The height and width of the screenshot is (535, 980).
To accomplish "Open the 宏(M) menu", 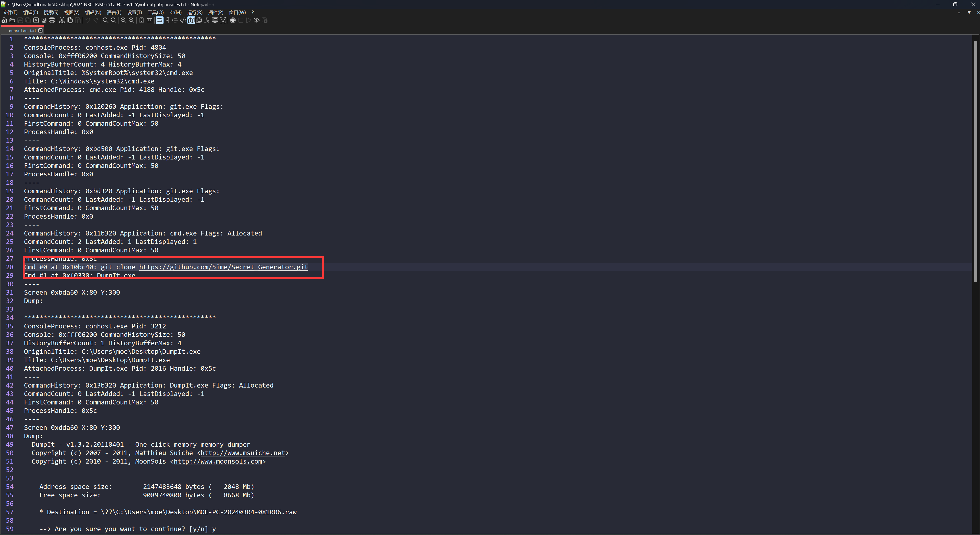I will tap(175, 13).
